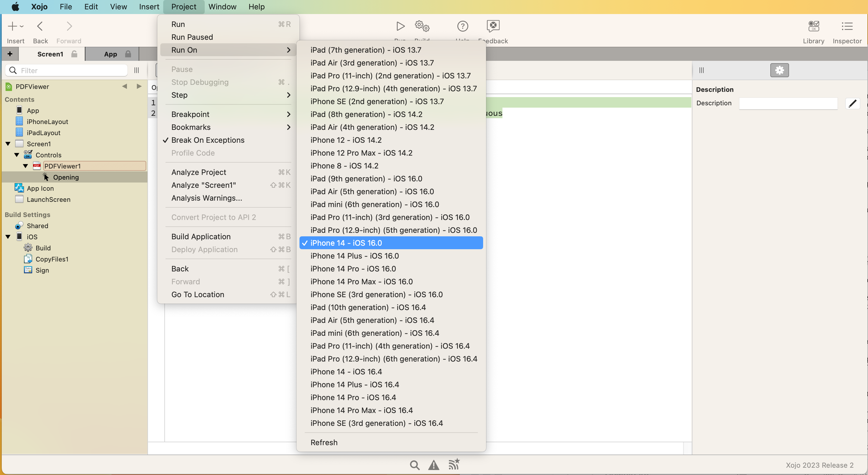The width and height of the screenshot is (868, 475).
Task: Click the Build gears toolbar icon
Action: pos(422,26)
